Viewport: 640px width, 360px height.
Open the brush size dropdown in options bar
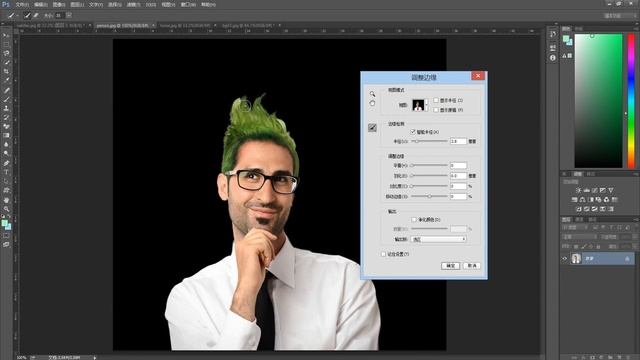click(x=69, y=16)
